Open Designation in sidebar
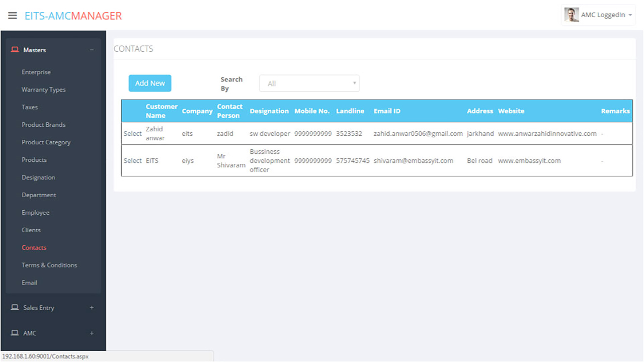 tap(38, 177)
